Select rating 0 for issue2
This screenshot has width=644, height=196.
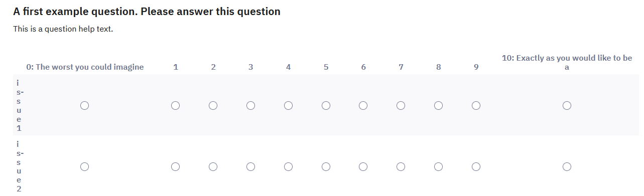click(85, 166)
